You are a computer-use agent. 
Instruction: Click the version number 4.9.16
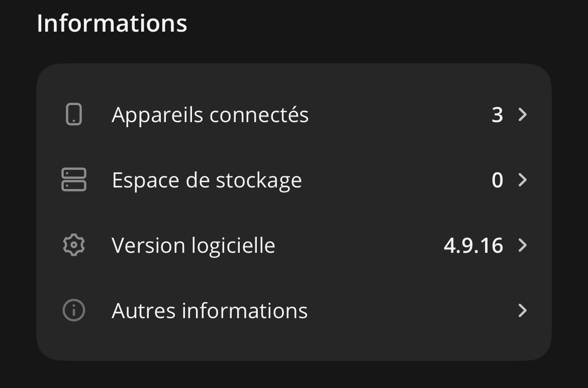point(473,246)
